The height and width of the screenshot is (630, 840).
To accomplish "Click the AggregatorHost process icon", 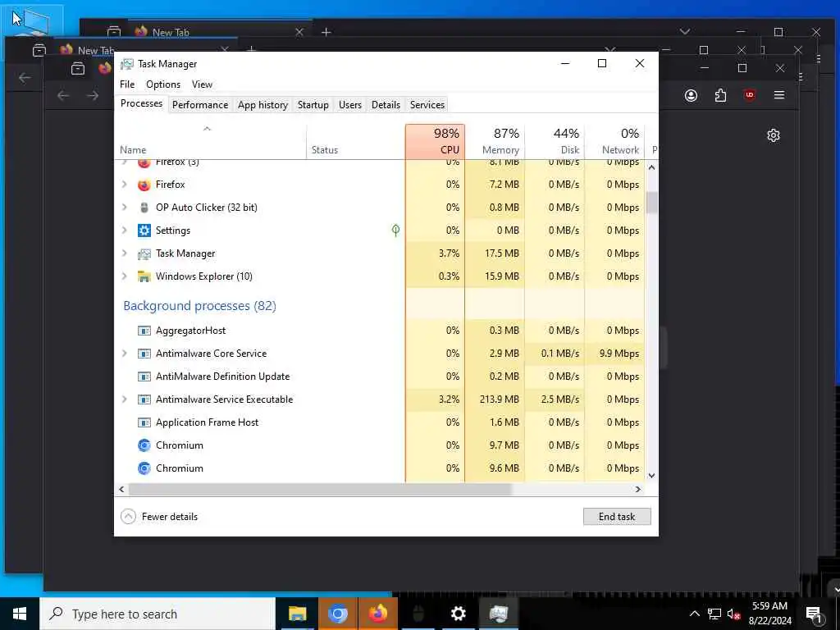I will [x=144, y=331].
